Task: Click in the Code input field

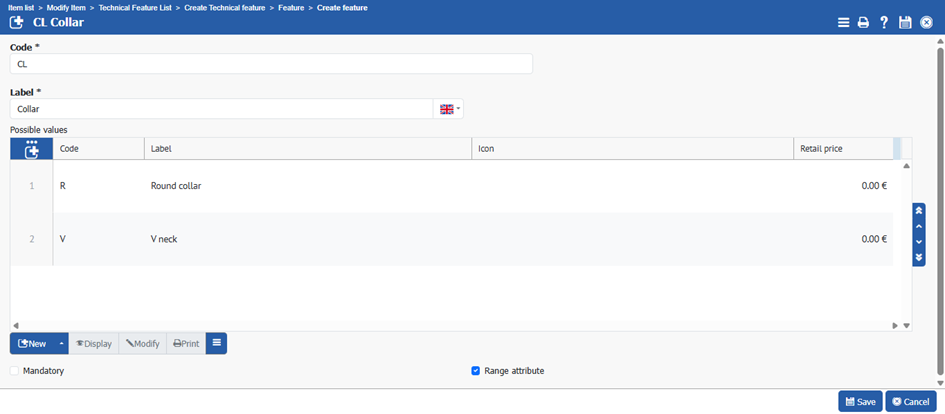Action: [x=270, y=64]
